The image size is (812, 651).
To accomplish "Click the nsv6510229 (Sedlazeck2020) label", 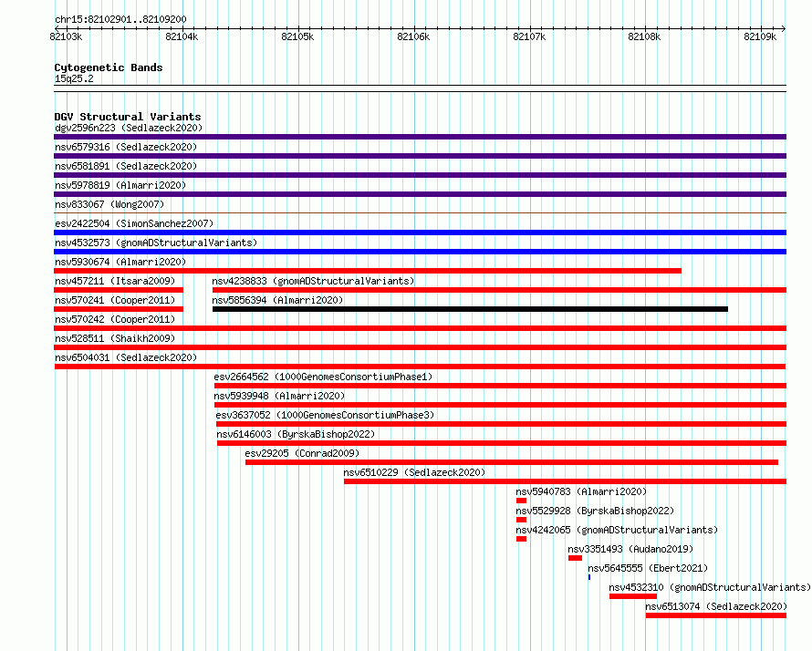I will point(414,472).
